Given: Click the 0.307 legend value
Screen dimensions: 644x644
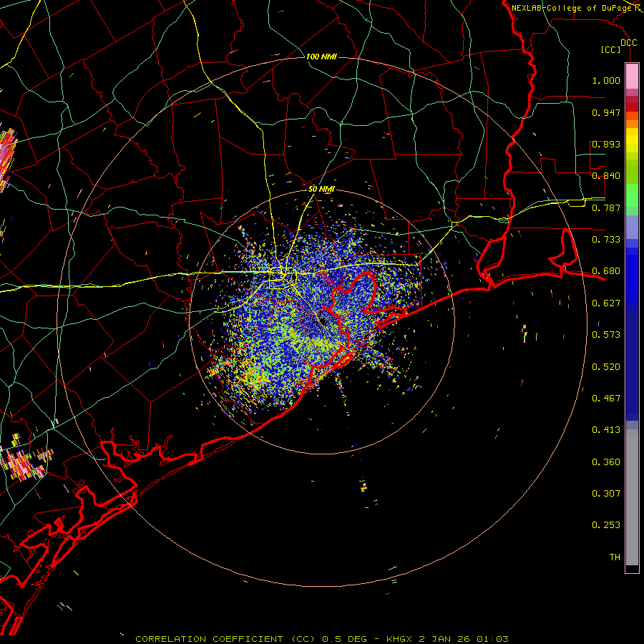Looking at the screenshot, I should [606, 494].
